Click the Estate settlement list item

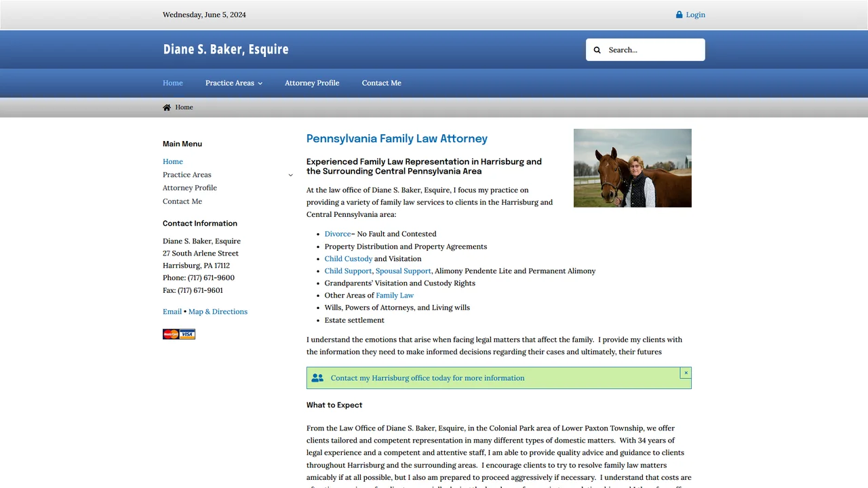(355, 321)
